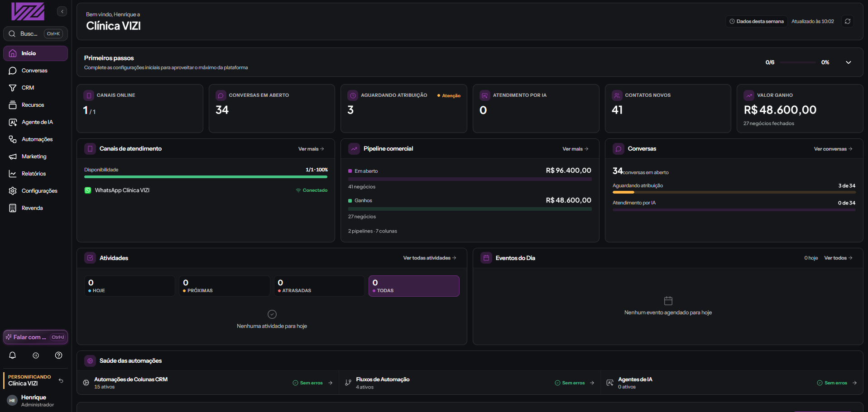Open Ver todas atividades link

[x=430, y=258]
